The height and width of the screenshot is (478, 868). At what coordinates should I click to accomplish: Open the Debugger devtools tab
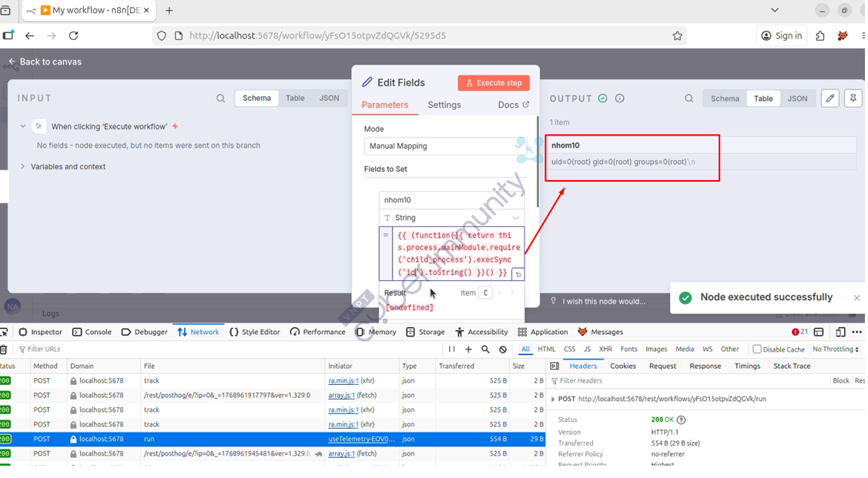[145, 332]
